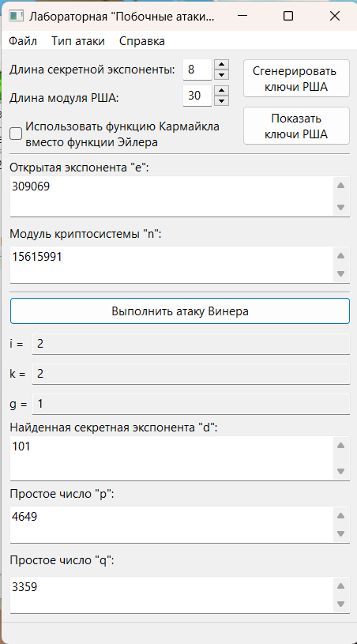Open the Тип атаки menu
Viewport: 357px width, 644px height.
pyautogui.click(x=78, y=41)
